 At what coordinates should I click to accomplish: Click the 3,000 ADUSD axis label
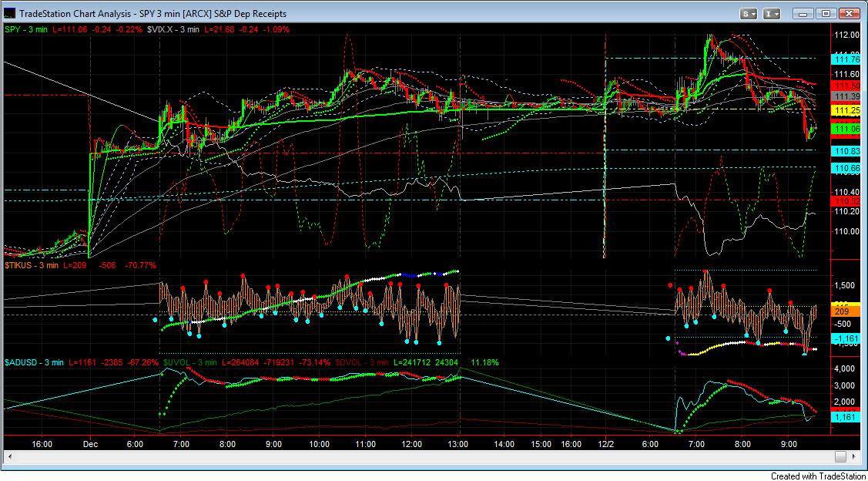(846, 385)
